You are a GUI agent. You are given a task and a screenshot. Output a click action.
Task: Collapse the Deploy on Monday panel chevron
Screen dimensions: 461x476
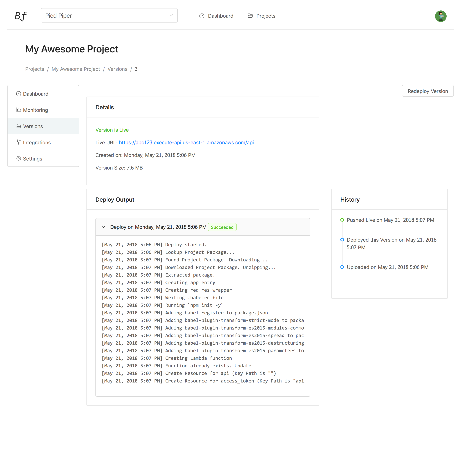(x=103, y=227)
